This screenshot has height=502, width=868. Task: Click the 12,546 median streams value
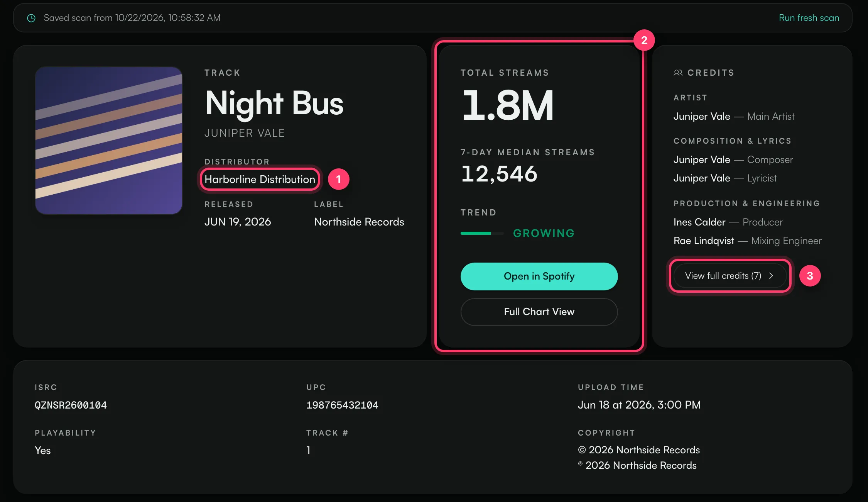coord(499,174)
